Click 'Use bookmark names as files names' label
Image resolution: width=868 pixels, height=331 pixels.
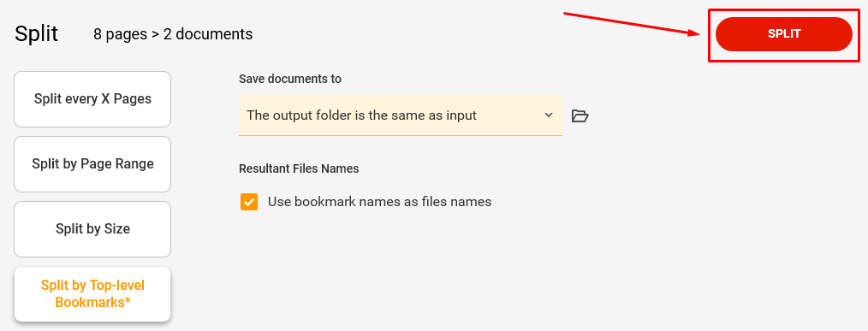pyautogui.click(x=380, y=202)
